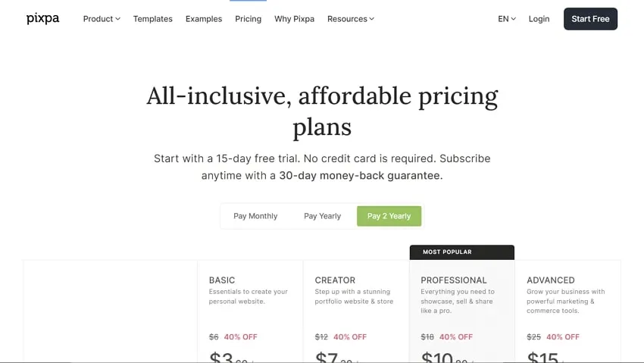The width and height of the screenshot is (644, 363).
Task: Click the Pixpa logo
Action: tap(42, 19)
